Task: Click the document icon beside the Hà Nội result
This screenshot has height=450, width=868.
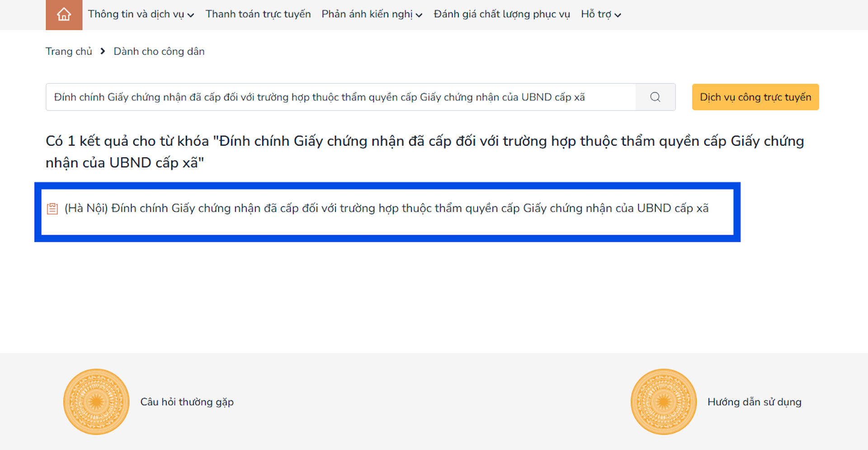Action: point(52,208)
